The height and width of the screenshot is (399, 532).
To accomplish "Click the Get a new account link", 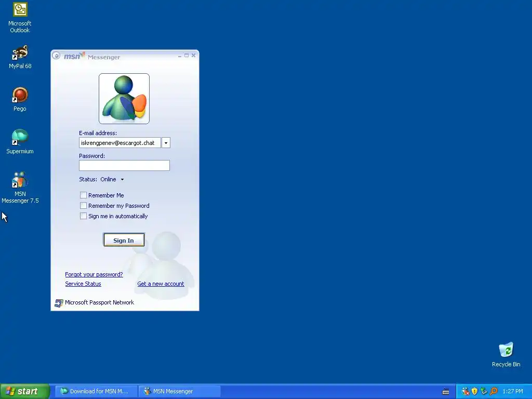I will point(161,284).
